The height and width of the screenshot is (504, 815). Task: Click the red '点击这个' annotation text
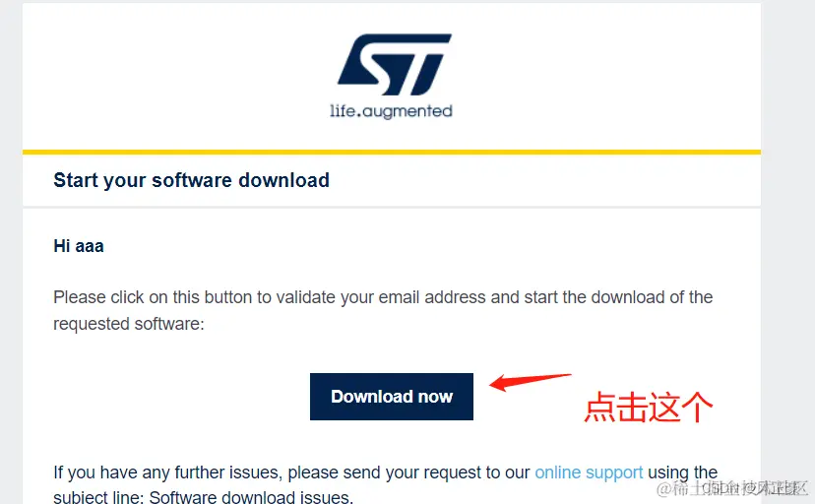coord(648,407)
